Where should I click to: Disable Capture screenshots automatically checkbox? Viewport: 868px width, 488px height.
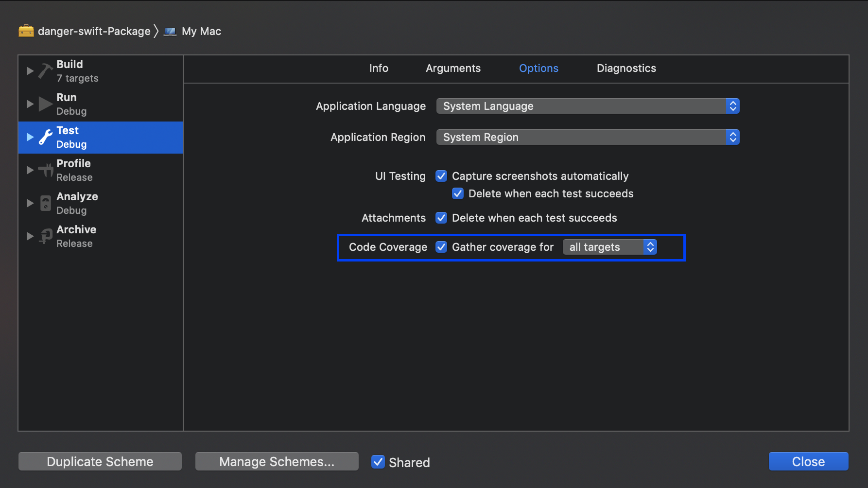pyautogui.click(x=441, y=176)
